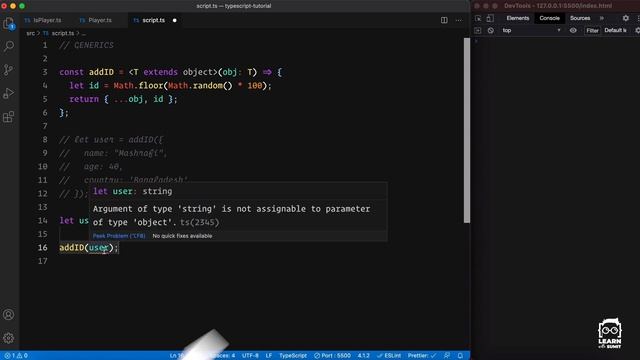Screen dimensions: 640x360
Task: Open the Run and Debug view
Action: (x=9, y=93)
